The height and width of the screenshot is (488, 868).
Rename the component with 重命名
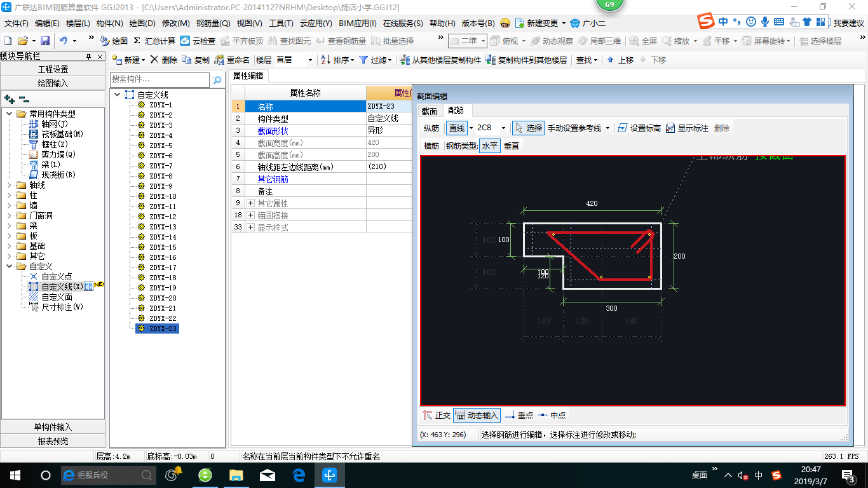232,60
